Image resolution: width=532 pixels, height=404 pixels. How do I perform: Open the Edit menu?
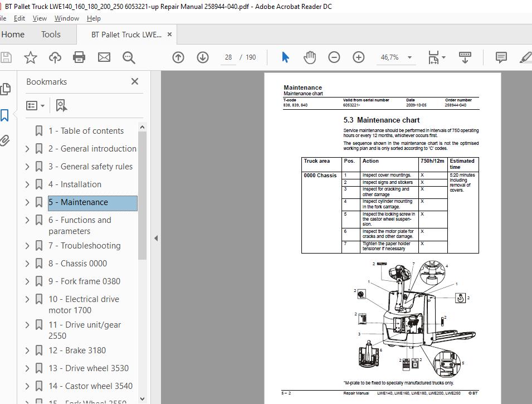click(x=19, y=18)
